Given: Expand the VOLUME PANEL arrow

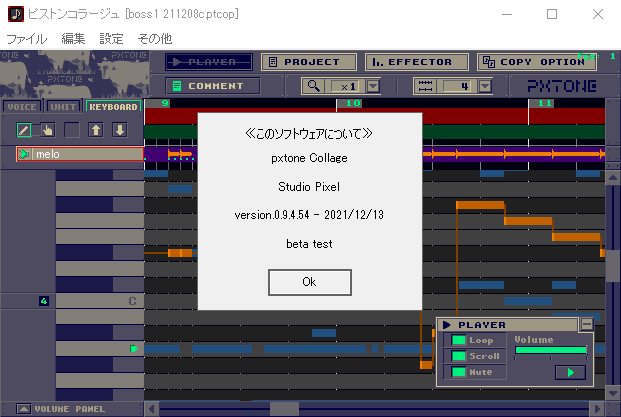Looking at the screenshot, I should (x=23, y=409).
